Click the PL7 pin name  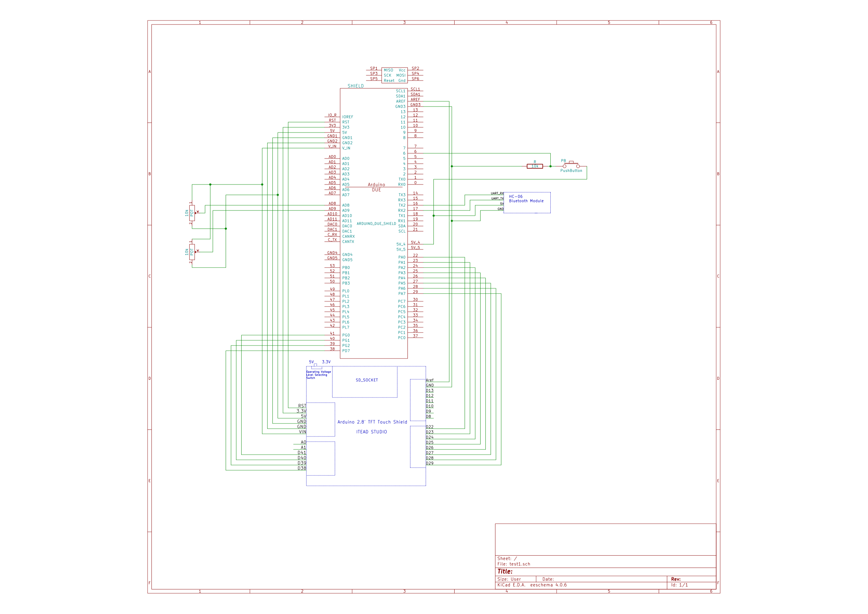click(x=345, y=328)
